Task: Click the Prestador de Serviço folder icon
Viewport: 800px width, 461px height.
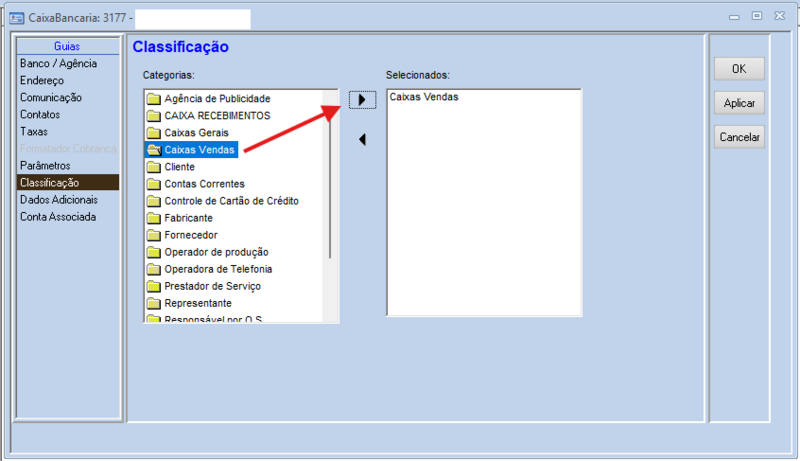Action: (x=154, y=286)
